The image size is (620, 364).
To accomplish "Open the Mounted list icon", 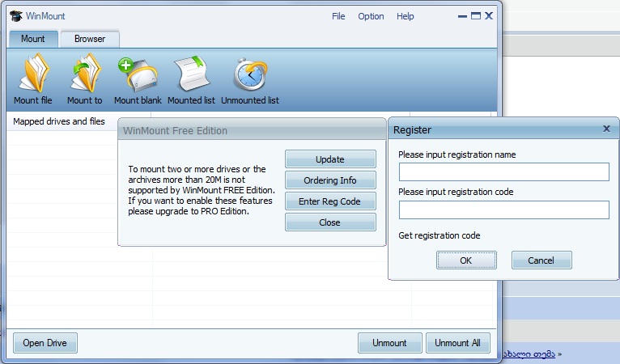I will (192, 74).
